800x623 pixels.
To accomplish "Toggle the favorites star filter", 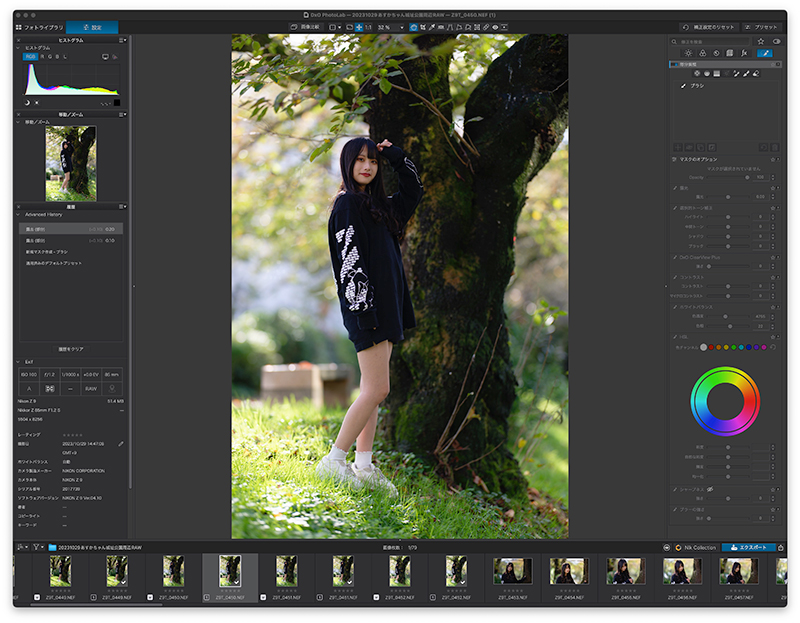I will (761, 41).
